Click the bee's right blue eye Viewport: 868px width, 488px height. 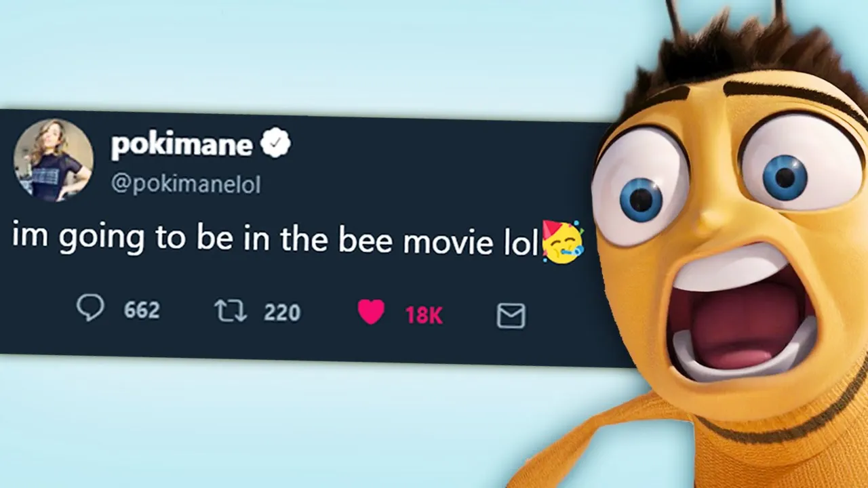[x=785, y=178]
